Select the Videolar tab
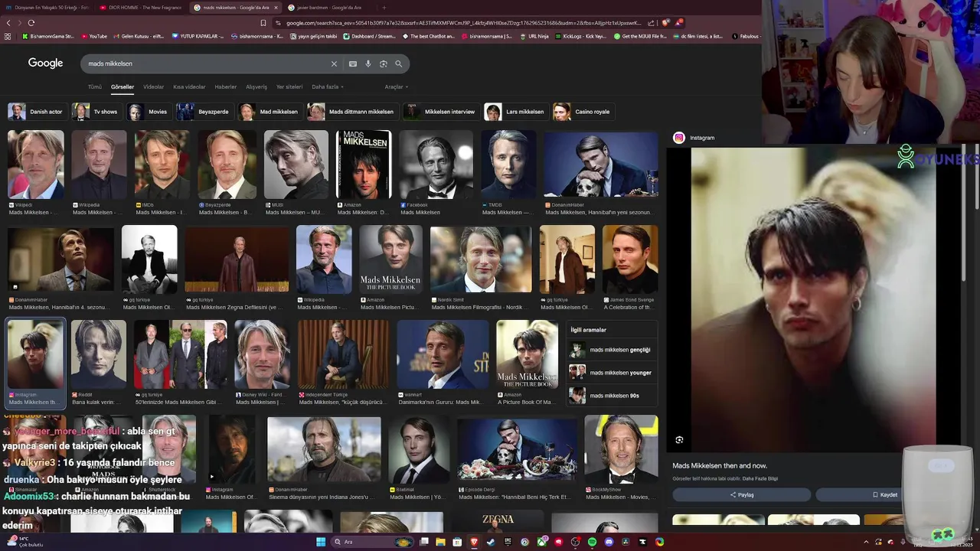Image resolution: width=980 pixels, height=551 pixels. click(x=153, y=87)
